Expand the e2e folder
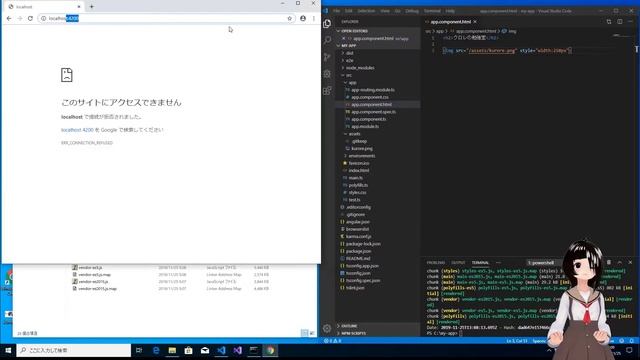 (349, 60)
